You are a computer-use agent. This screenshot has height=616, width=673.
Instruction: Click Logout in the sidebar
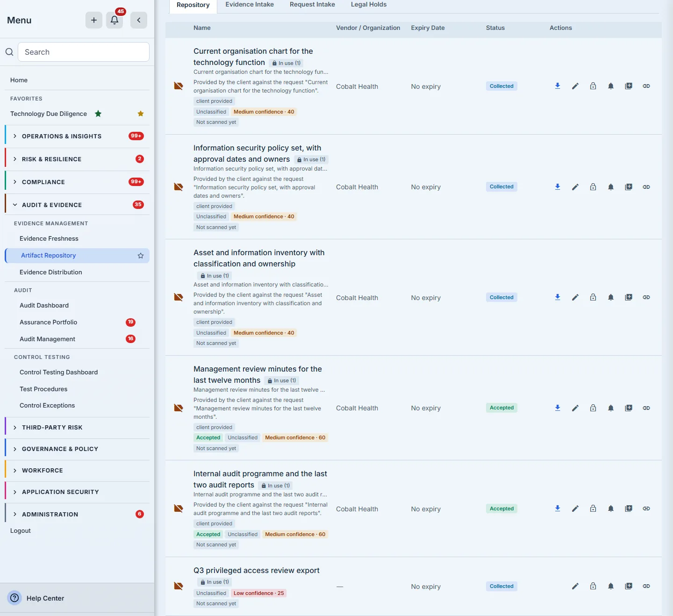pyautogui.click(x=21, y=530)
